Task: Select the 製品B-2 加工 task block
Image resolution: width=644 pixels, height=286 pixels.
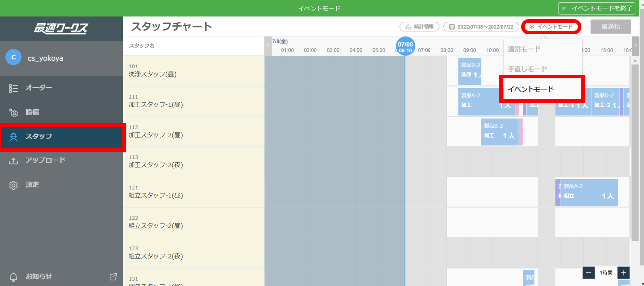Action: [500, 132]
